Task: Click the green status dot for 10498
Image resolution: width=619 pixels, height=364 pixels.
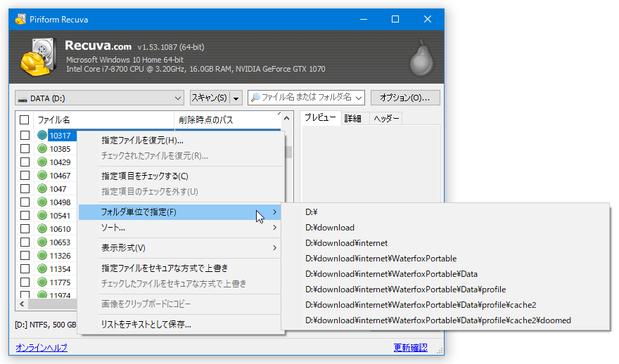Action: click(x=42, y=202)
